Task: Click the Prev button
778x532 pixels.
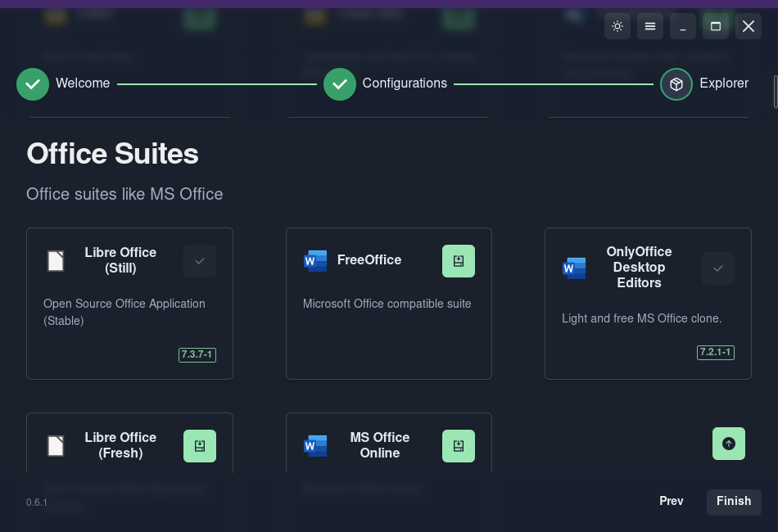Action: click(672, 501)
